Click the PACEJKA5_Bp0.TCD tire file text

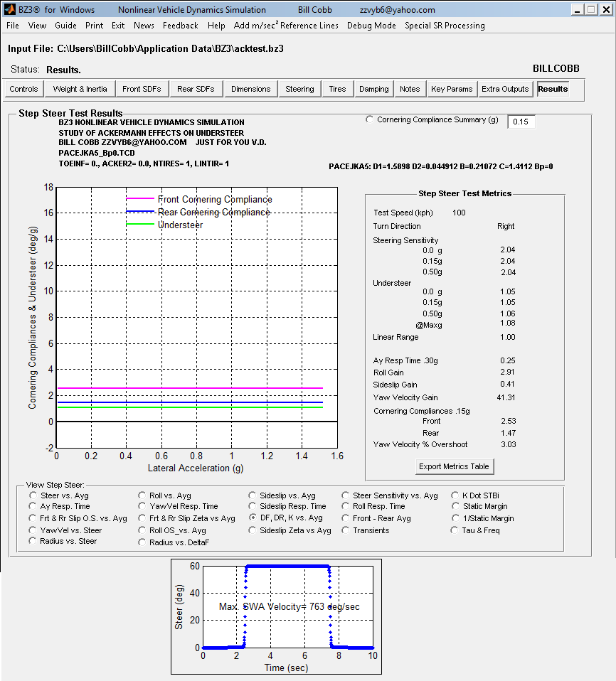click(97, 153)
